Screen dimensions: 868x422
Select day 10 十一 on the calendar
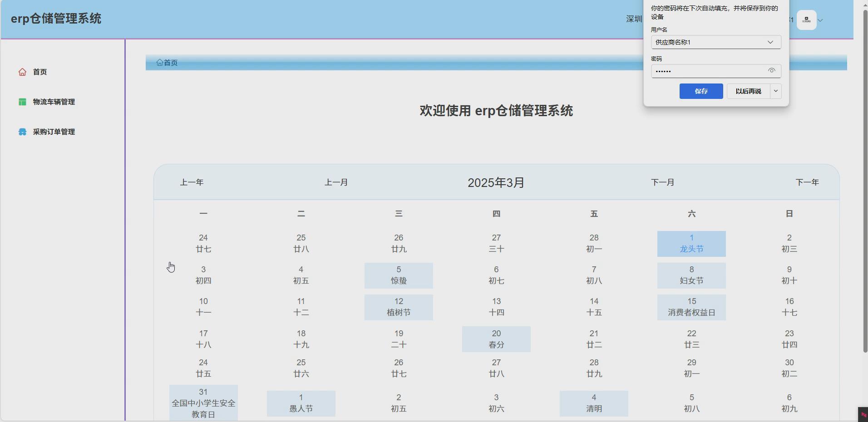(203, 307)
